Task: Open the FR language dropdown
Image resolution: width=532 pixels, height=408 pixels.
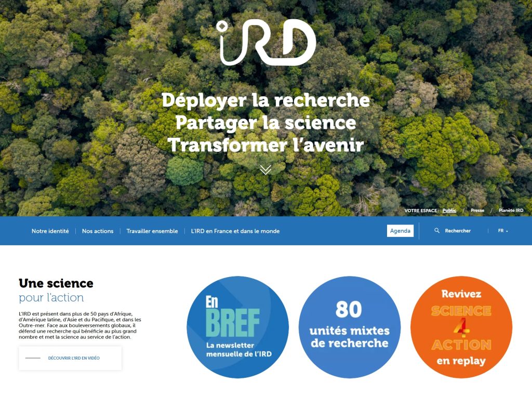Action: click(x=502, y=231)
